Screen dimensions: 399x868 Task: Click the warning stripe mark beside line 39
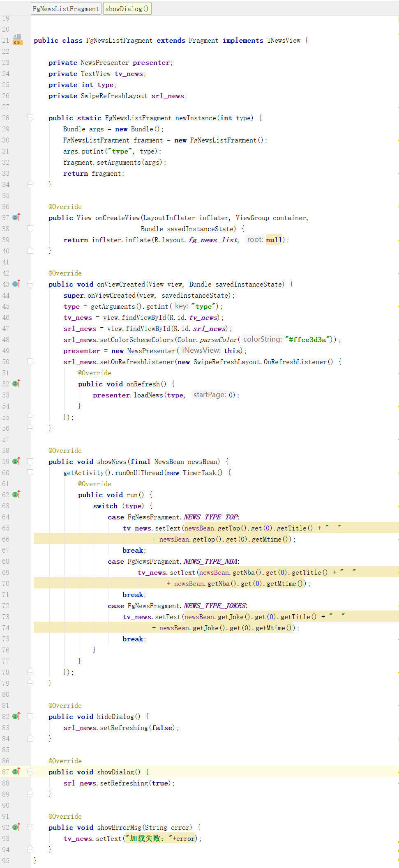click(x=398, y=240)
